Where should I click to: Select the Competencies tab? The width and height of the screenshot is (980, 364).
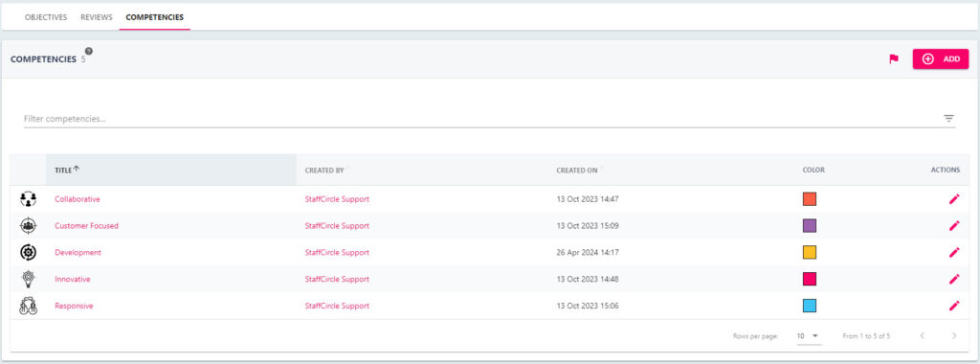[x=154, y=17]
